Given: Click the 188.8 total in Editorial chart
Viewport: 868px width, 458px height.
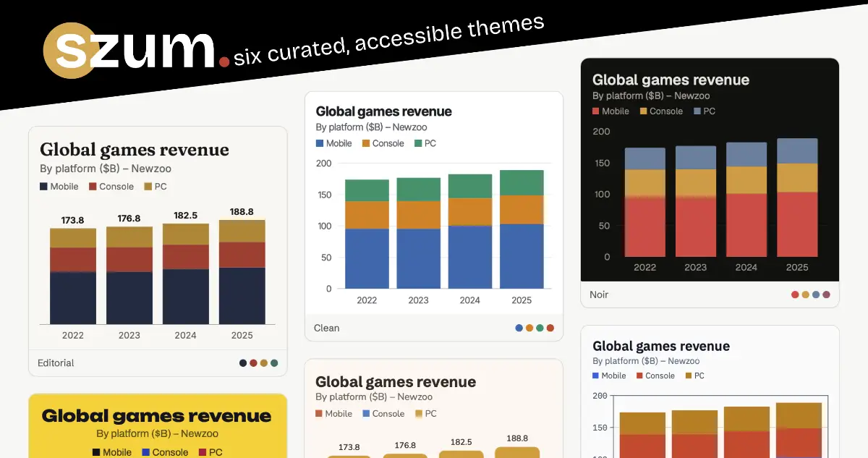Looking at the screenshot, I should coord(242,212).
